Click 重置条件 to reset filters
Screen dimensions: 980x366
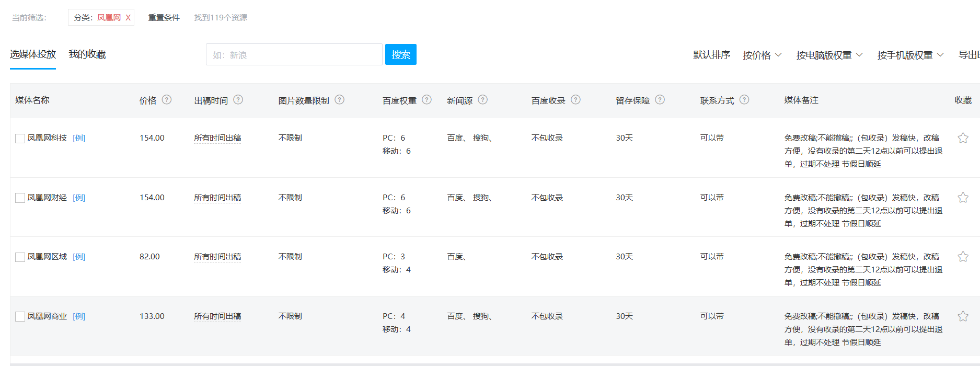point(164,18)
